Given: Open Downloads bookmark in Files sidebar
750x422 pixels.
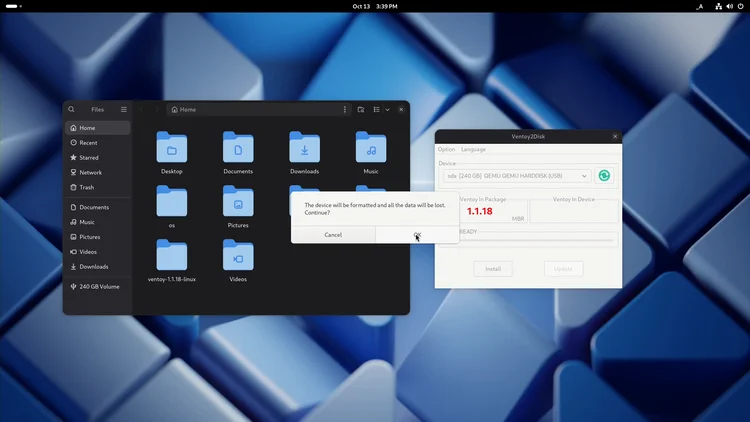Looking at the screenshot, I should pyautogui.click(x=98, y=267).
